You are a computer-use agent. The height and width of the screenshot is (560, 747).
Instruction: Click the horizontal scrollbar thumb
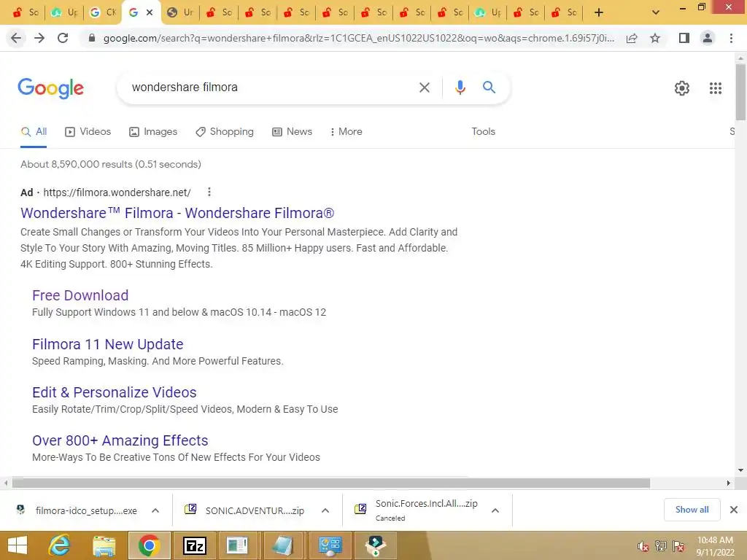coord(331,483)
